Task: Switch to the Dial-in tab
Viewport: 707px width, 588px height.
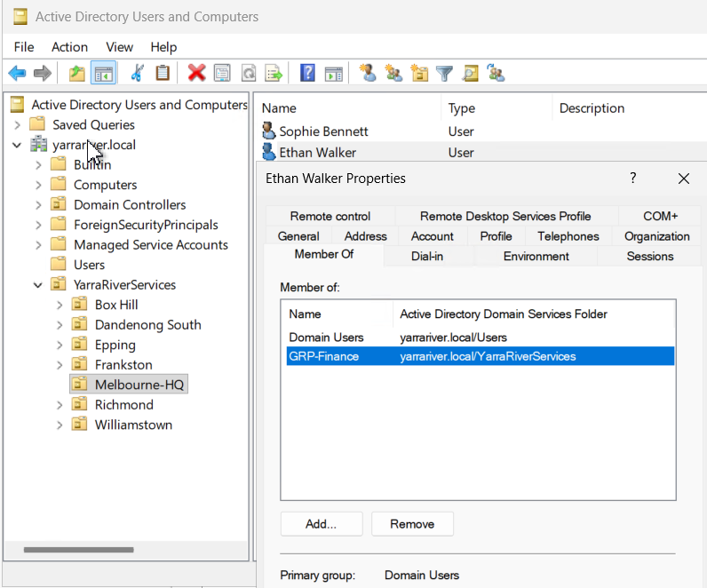Action: tap(427, 256)
